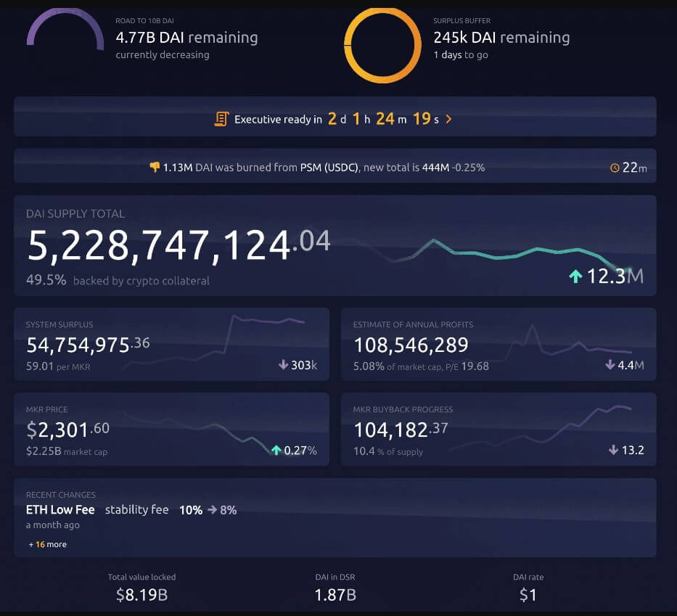677x616 pixels.
Task: Click the down arrow next to 4.4M
Action: point(610,365)
